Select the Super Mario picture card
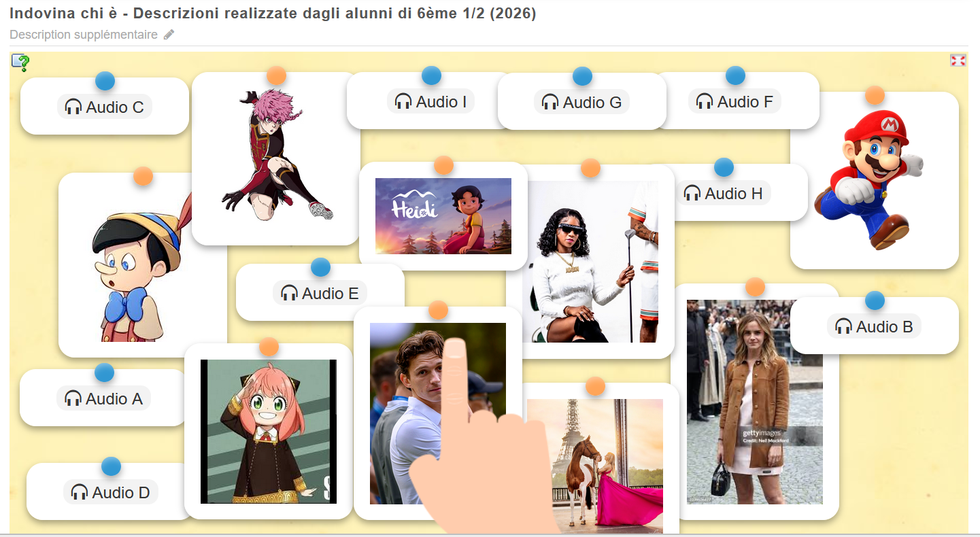Screen dimensions: 980x537 pyautogui.click(x=874, y=180)
